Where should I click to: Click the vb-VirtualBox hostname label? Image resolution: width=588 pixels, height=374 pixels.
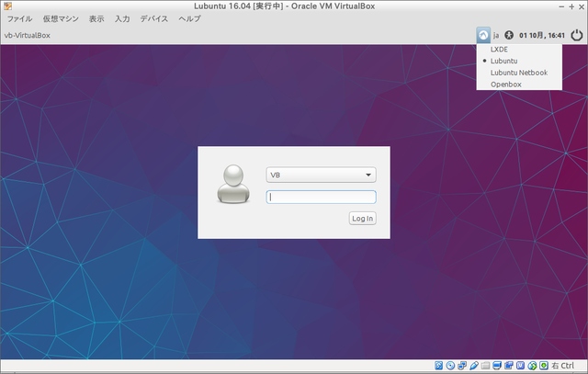pyautogui.click(x=28, y=35)
